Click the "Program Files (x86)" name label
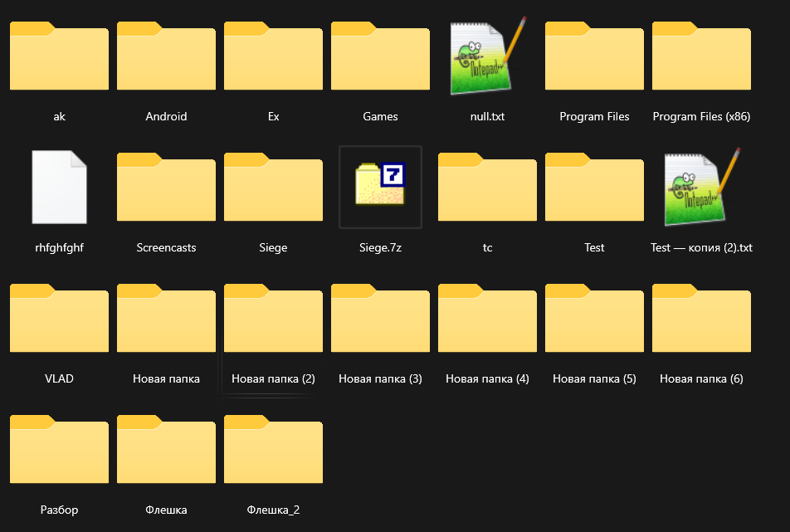Image resolution: width=790 pixels, height=532 pixels. pyautogui.click(x=701, y=116)
